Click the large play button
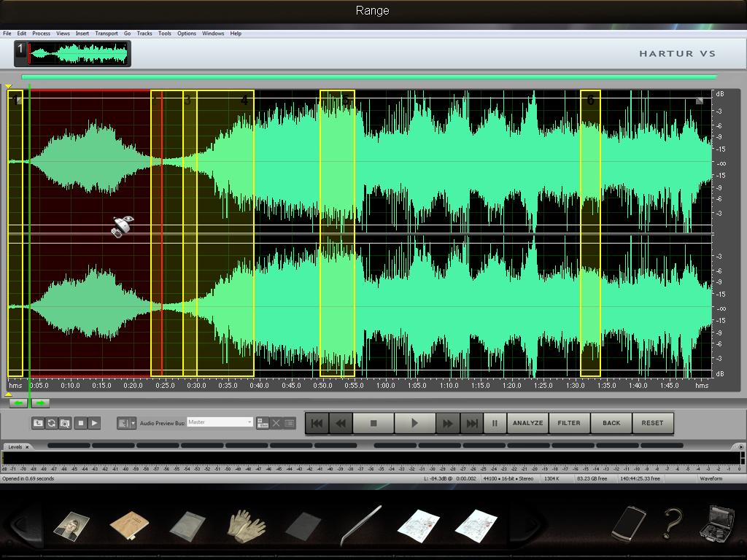747x560 pixels. click(x=414, y=423)
